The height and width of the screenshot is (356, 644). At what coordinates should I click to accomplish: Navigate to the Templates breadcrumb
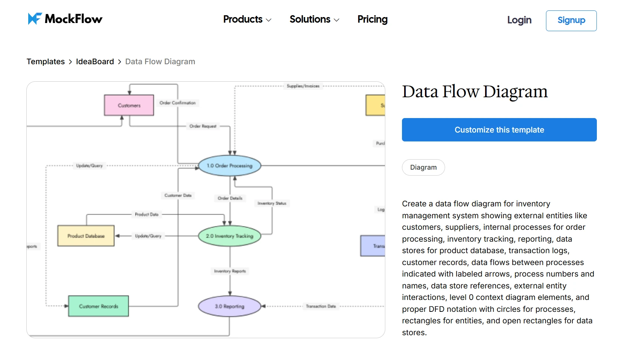45,61
